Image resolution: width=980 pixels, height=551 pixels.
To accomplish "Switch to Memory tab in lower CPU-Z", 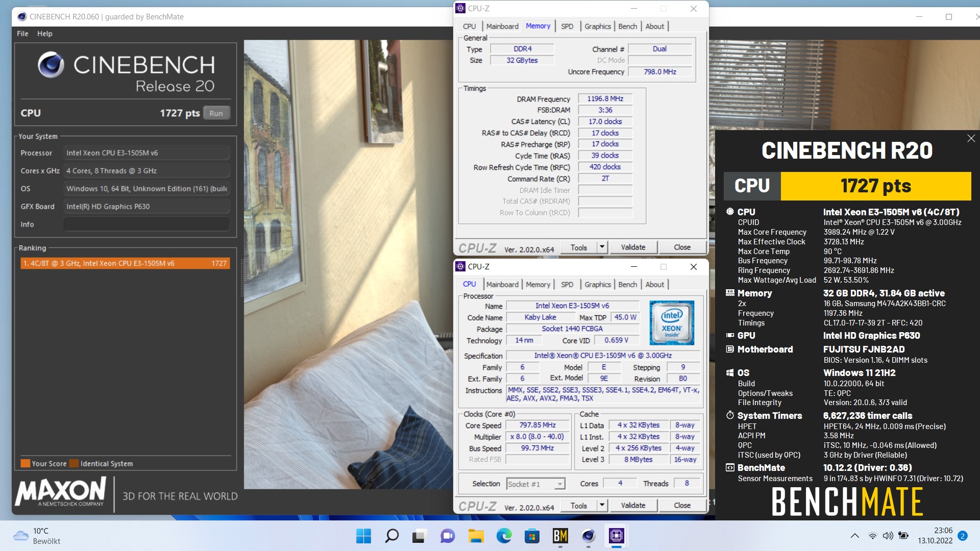I will pos(538,285).
